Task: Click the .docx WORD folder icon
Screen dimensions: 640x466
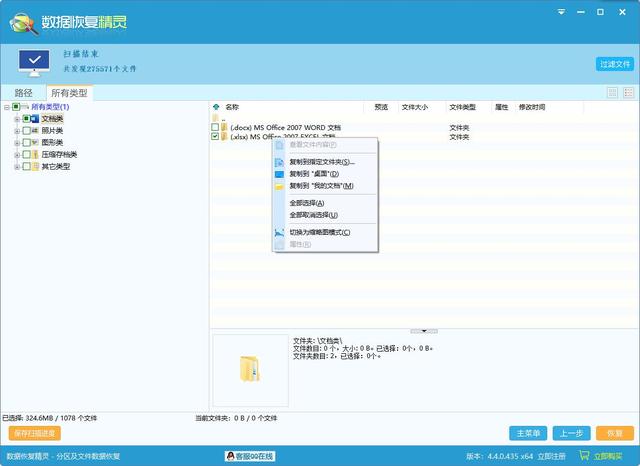Action: coord(224,127)
